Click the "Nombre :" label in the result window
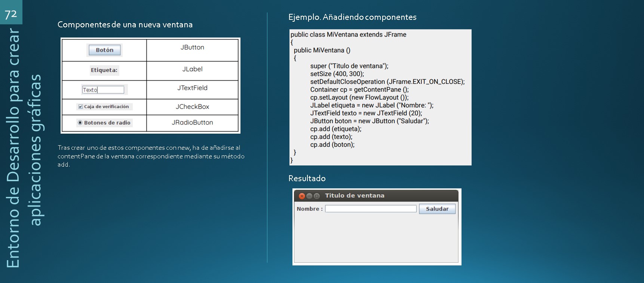This screenshot has height=283, width=644. coord(309,209)
